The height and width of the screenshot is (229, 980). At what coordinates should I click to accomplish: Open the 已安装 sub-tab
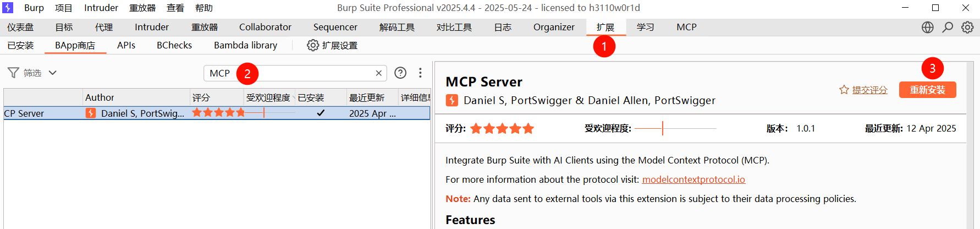20,45
